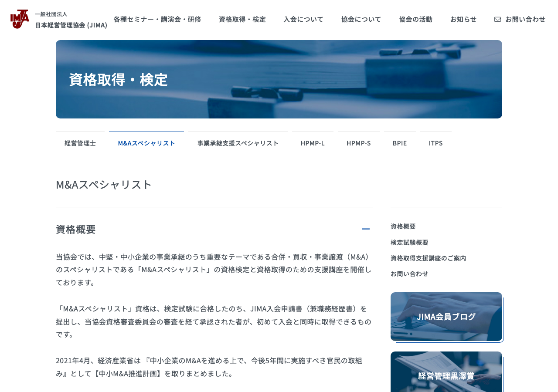Viewport: 558px width, 392px height.
Task: Open the JIMA会員ブログ banner
Action: click(446, 317)
